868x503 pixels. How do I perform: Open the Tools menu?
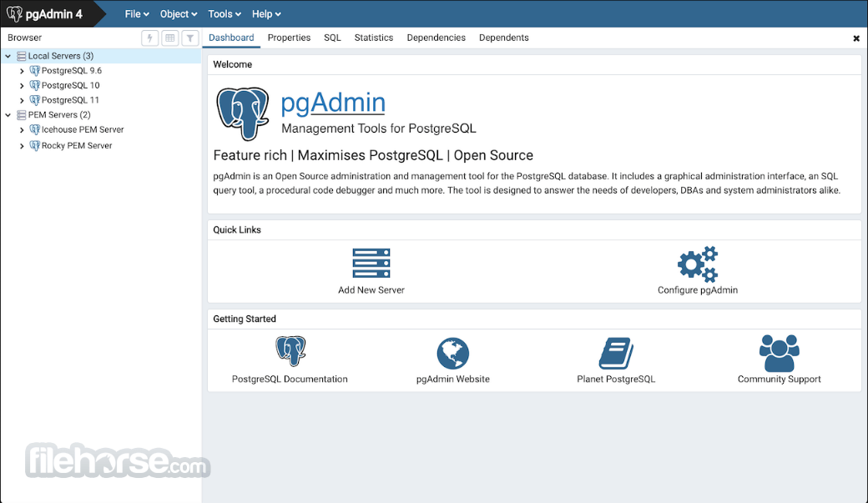click(x=225, y=14)
